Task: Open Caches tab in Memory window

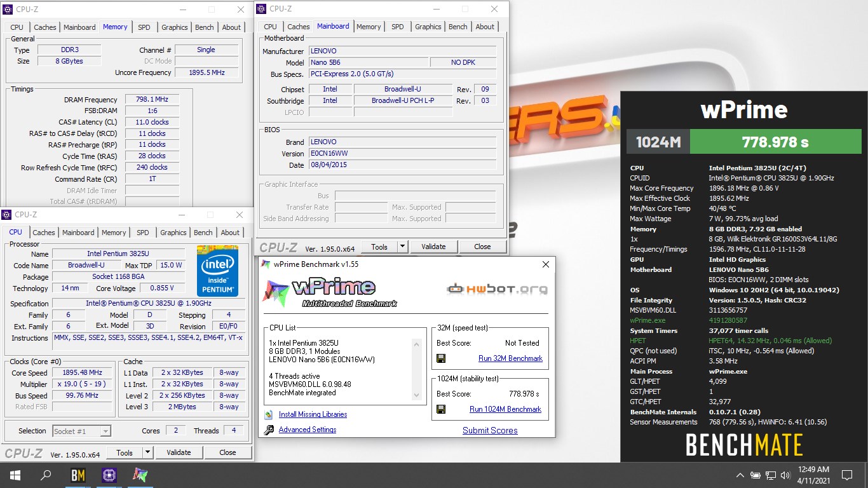Action: coord(45,27)
